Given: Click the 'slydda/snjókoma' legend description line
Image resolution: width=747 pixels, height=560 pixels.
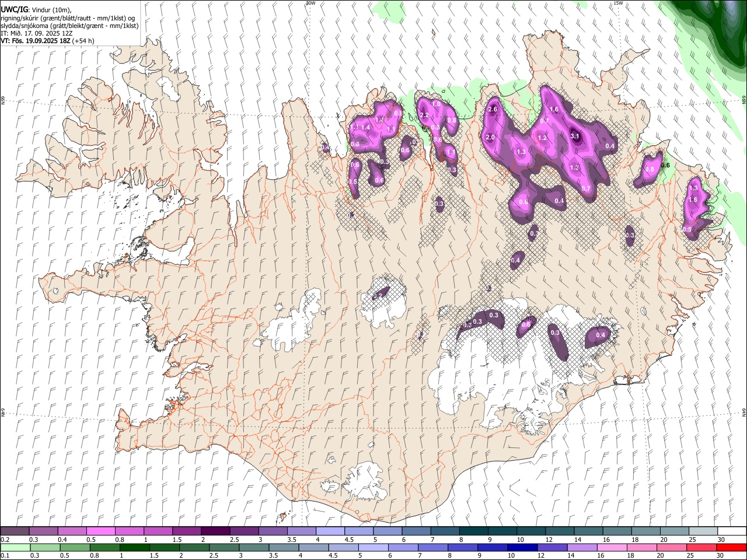Looking at the screenshot, I should (69, 26).
